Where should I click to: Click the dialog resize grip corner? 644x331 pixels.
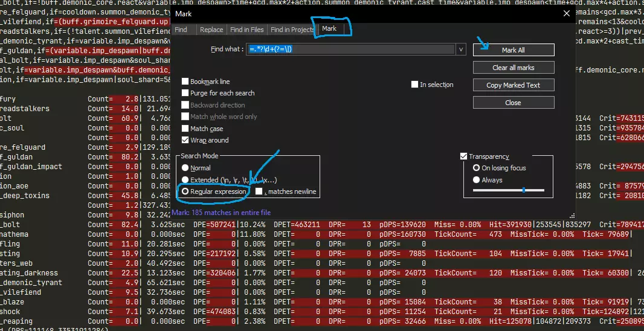tap(572, 216)
